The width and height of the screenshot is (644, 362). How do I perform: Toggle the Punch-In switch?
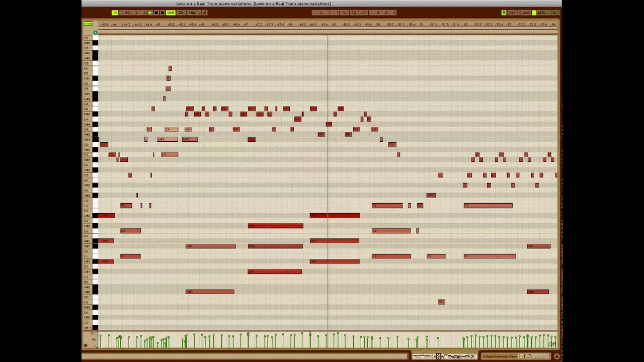pyautogui.click(x=344, y=13)
